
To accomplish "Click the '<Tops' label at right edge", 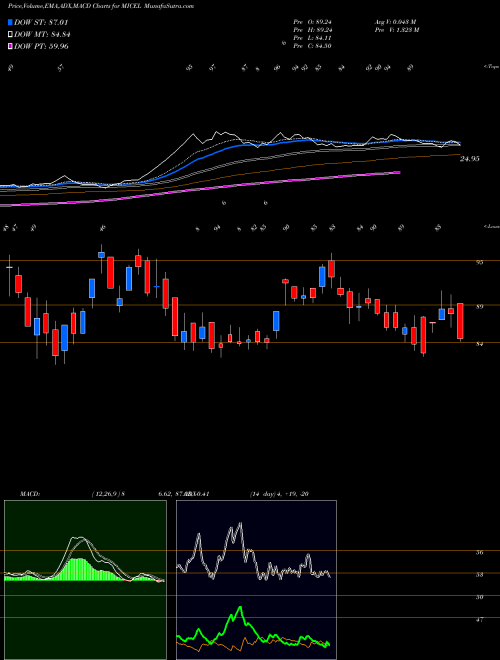I will (491, 67).
